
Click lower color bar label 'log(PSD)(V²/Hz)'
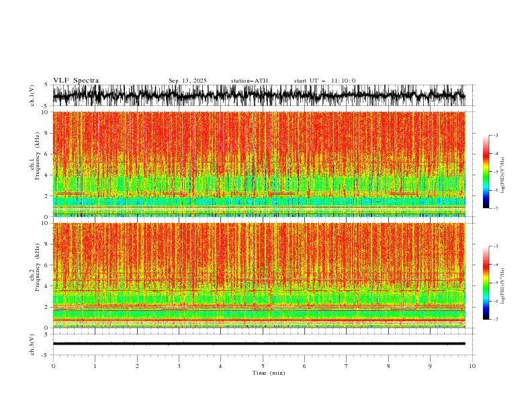coord(503,286)
